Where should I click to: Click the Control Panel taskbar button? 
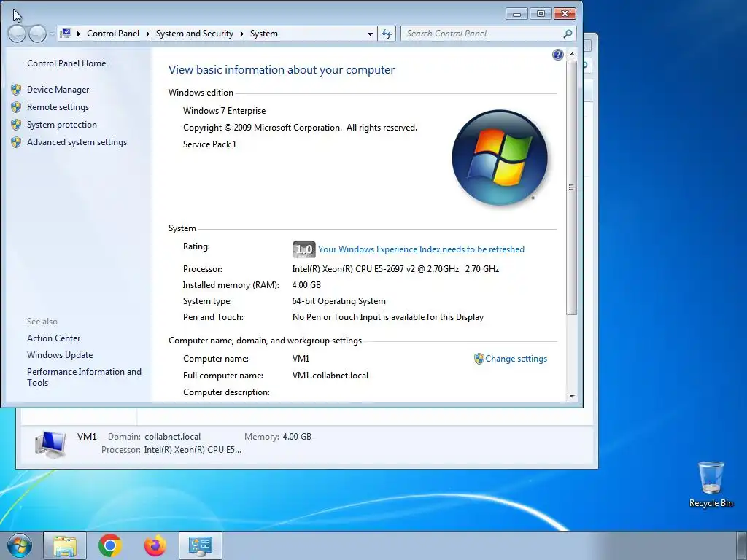click(201, 545)
